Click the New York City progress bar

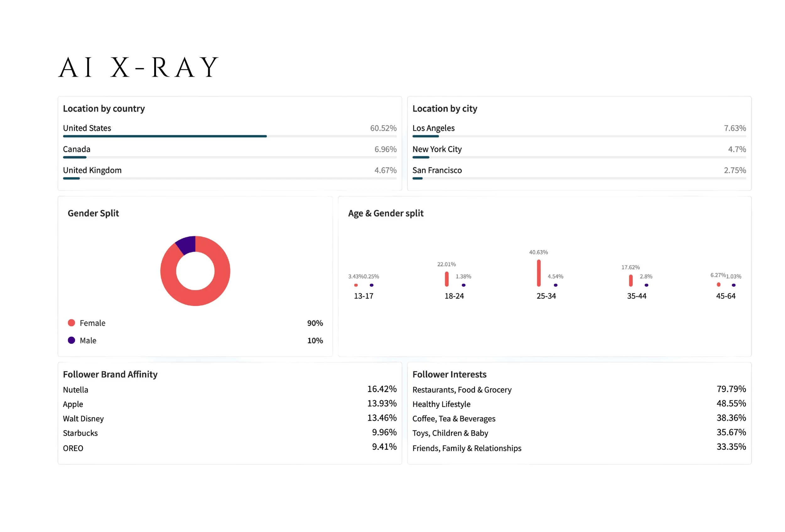421,157
